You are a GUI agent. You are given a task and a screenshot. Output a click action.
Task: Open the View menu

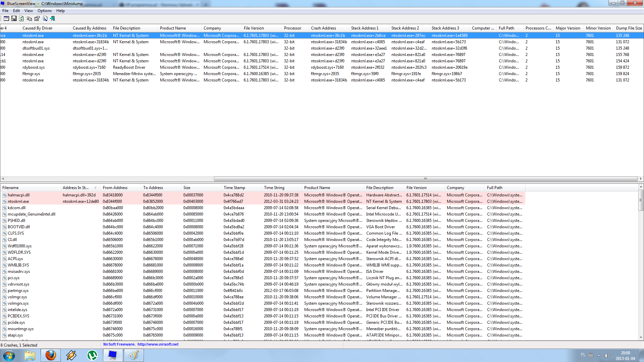coord(29,11)
